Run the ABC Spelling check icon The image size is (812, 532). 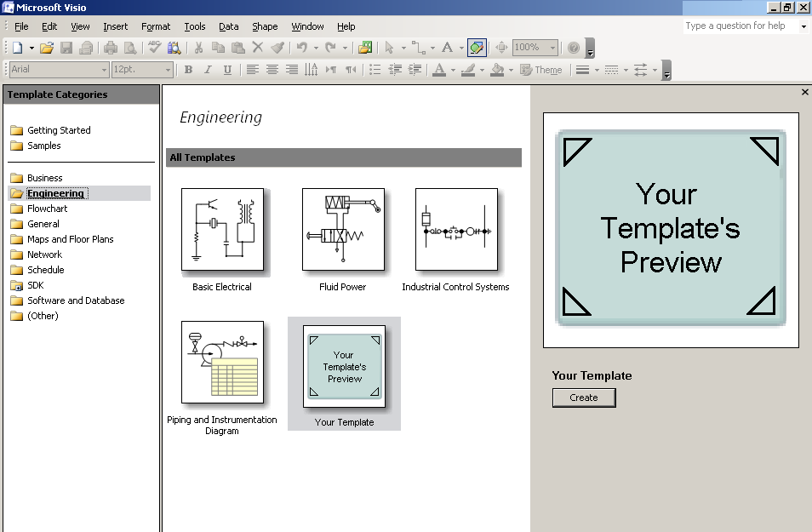[154, 47]
